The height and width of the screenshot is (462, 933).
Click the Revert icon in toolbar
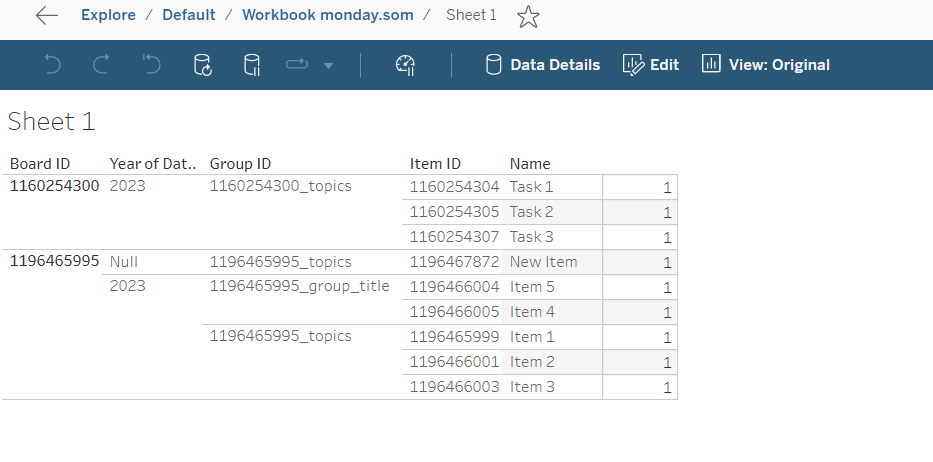(x=151, y=65)
